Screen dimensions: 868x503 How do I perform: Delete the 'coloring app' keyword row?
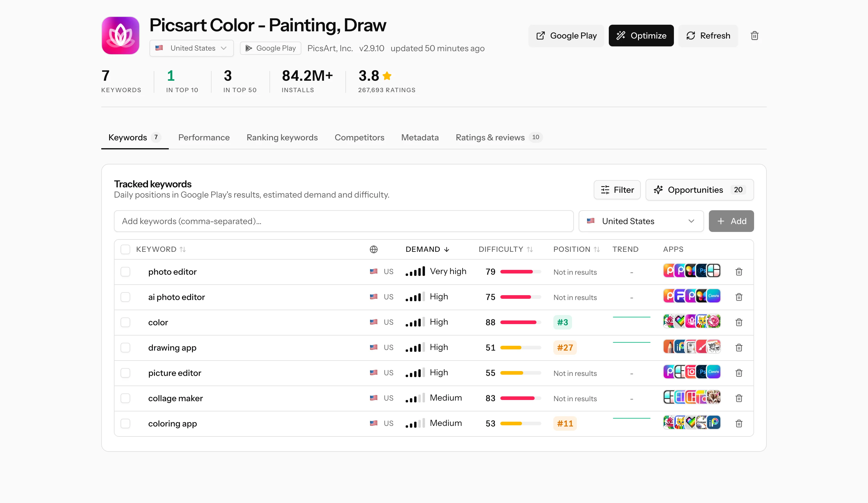tap(739, 423)
